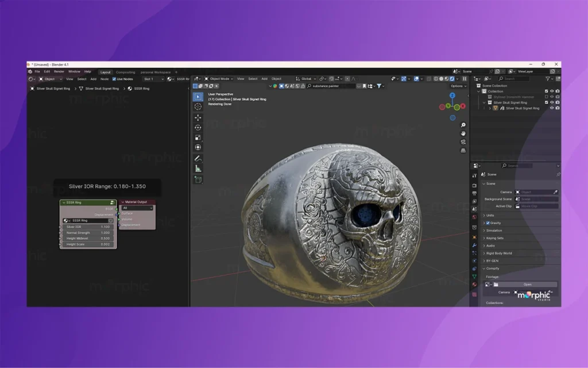The width and height of the screenshot is (588, 368).
Task: Click the viewport pan hand icon
Action: [x=463, y=133]
